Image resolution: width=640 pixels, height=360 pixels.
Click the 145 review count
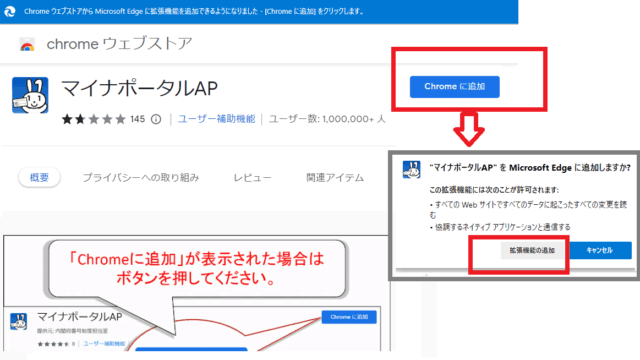138,119
